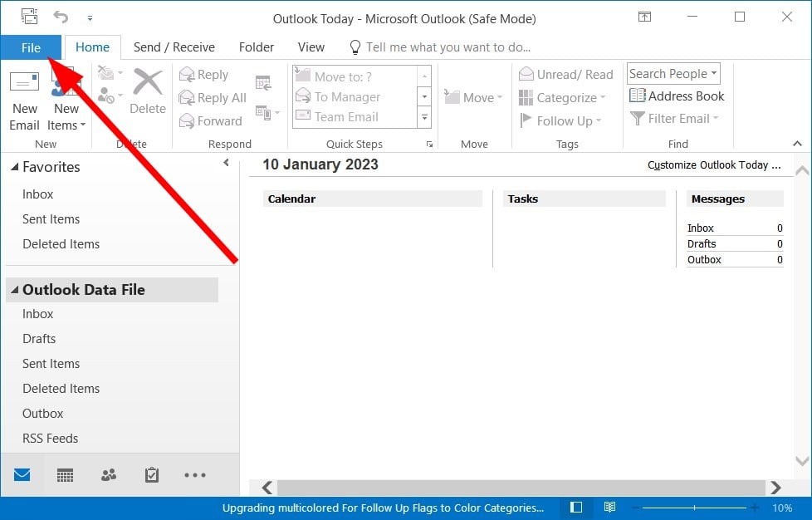Switch to Normal view in status bar
The width and height of the screenshot is (812, 520).
[576, 507]
